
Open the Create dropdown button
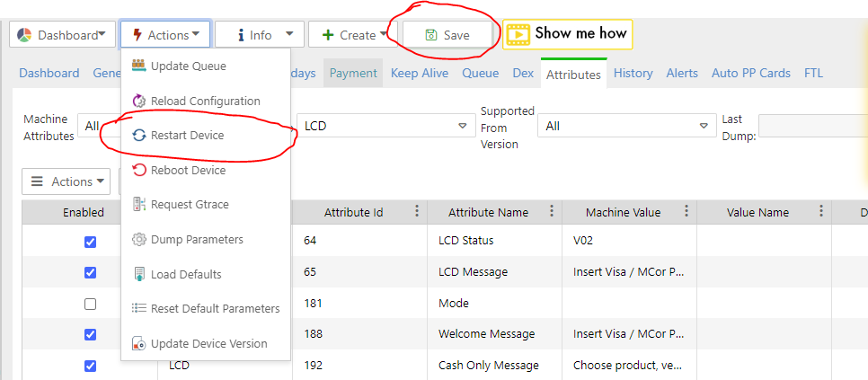point(351,35)
